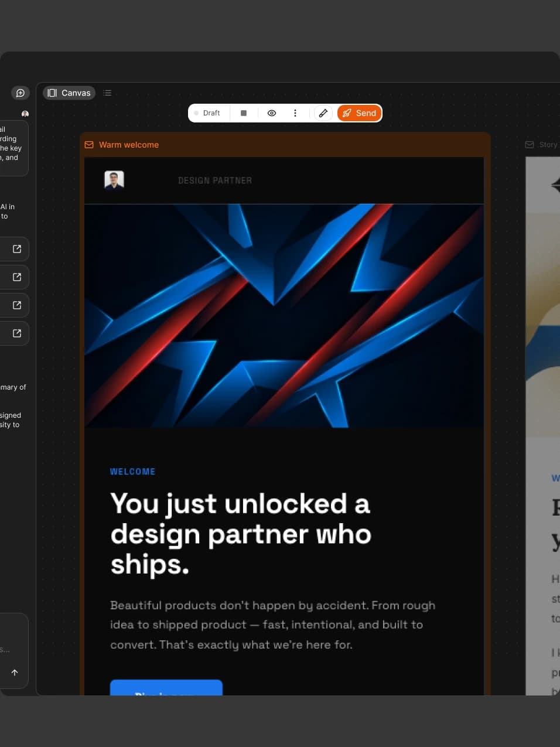Viewport: 560px width, 747px height.
Task: Switch to the Canvas view
Action: [69, 93]
